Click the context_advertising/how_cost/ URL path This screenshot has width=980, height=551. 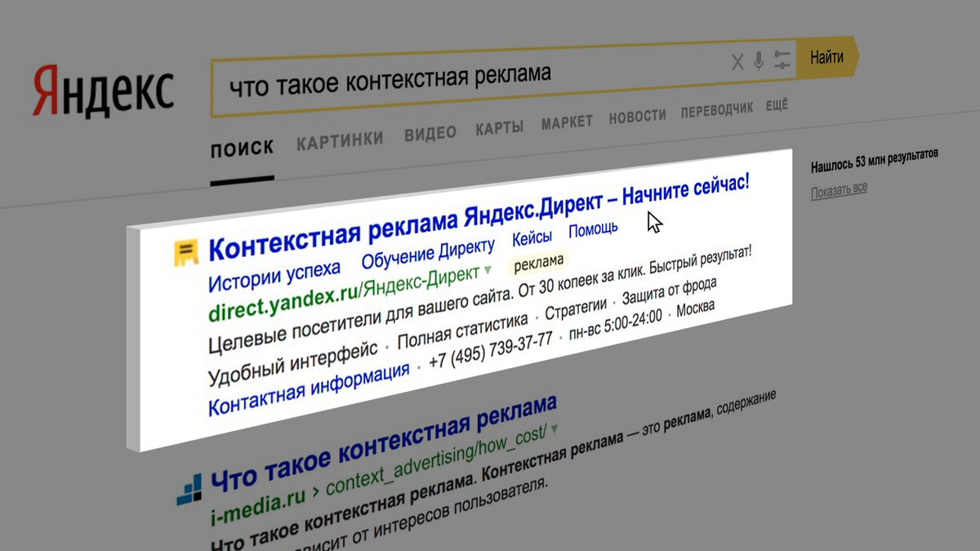[x=436, y=460]
